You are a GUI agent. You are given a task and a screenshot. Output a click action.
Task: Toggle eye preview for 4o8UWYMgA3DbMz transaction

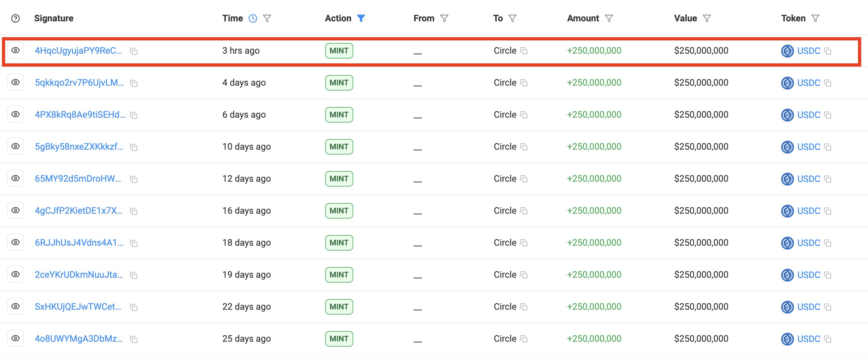point(15,338)
